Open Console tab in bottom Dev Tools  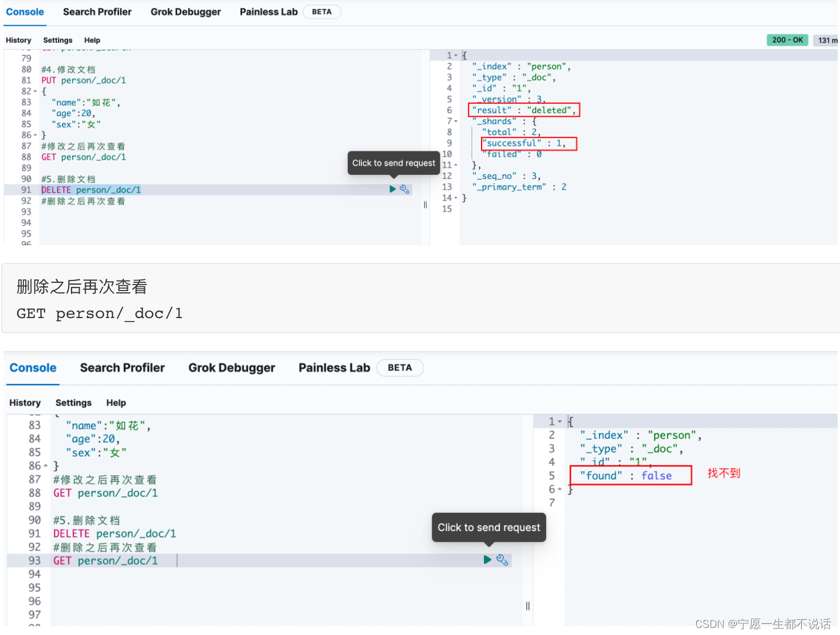[x=33, y=368]
